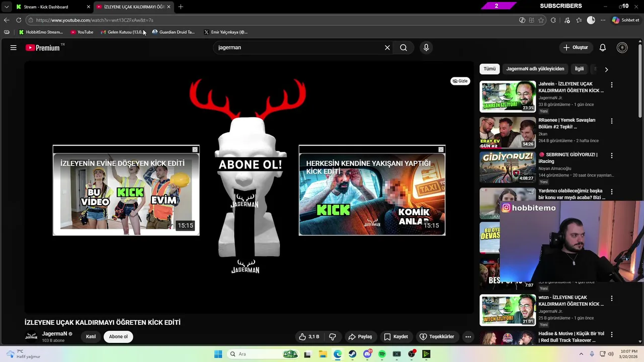Screen dimensions: 644x362
Task: Open the browser extensions puzzle icon
Action: (x=553, y=20)
